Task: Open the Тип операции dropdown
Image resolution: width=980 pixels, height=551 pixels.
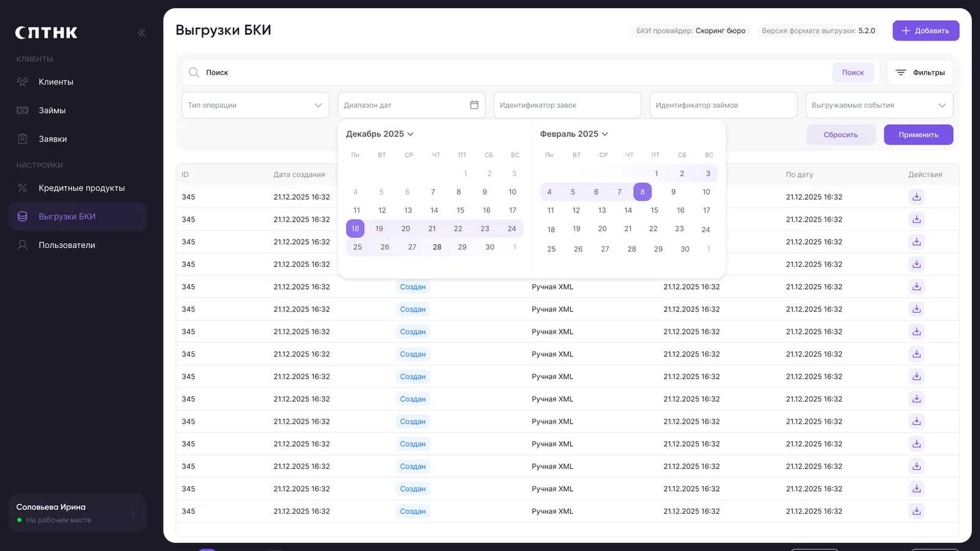Action: [x=255, y=105]
